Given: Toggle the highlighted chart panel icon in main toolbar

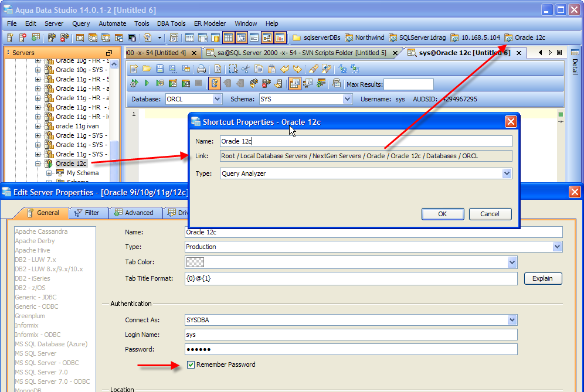Looking at the screenshot, I should 280,38.
